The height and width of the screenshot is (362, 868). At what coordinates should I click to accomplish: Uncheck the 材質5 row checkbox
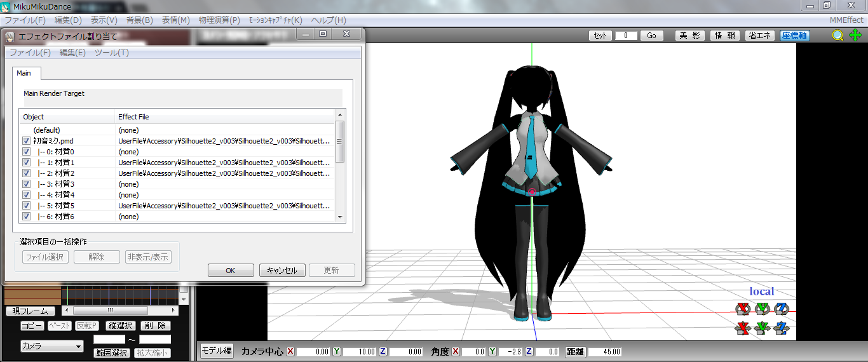coord(26,205)
